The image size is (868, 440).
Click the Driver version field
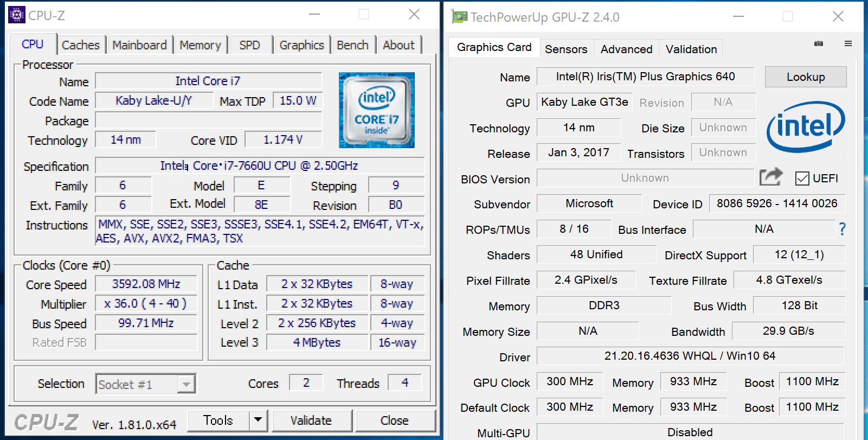pos(690,356)
